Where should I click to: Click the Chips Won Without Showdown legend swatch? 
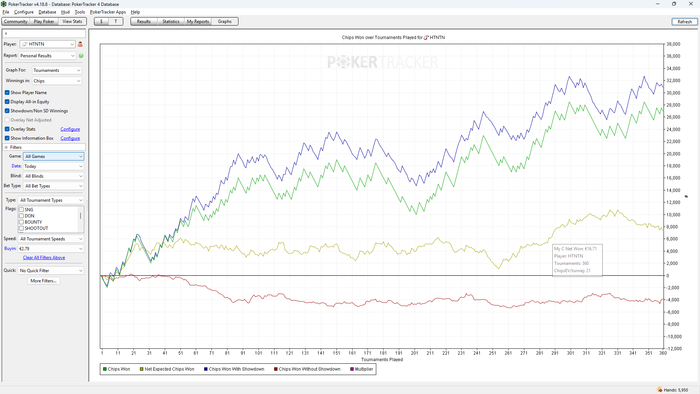pyautogui.click(x=276, y=369)
